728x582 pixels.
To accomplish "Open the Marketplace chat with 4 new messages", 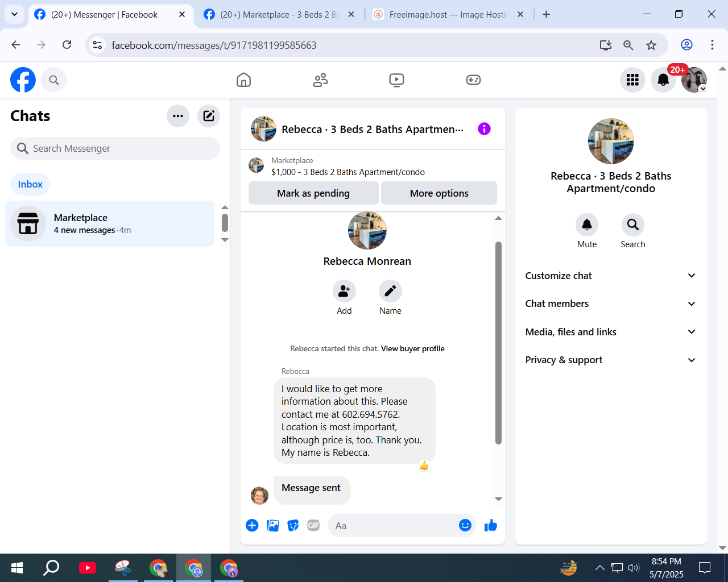I will (110, 223).
